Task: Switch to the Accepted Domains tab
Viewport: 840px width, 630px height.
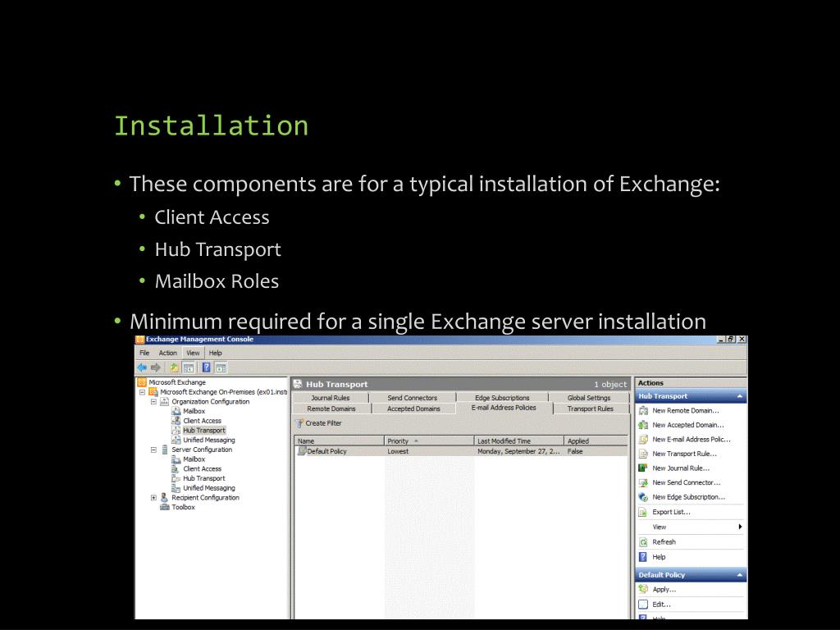Action: (x=413, y=409)
